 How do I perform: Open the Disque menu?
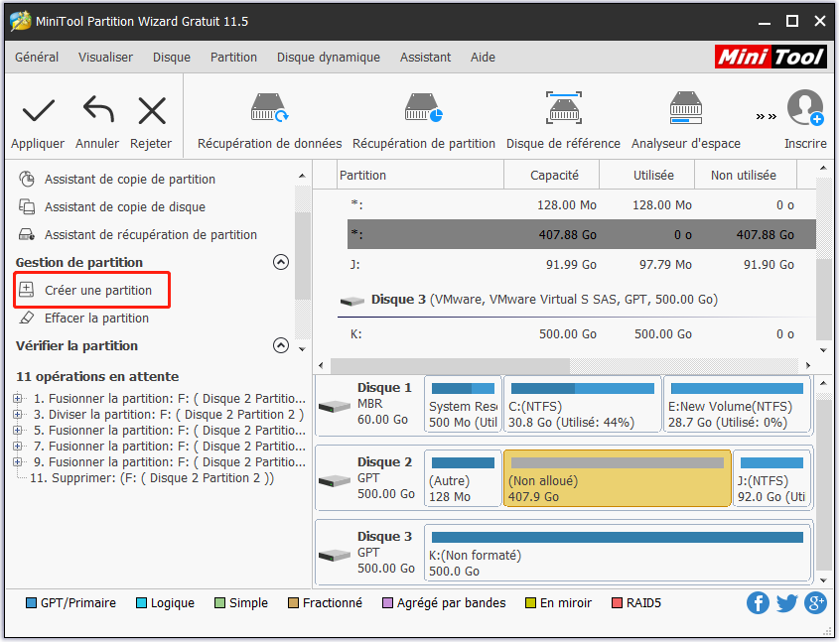172,57
